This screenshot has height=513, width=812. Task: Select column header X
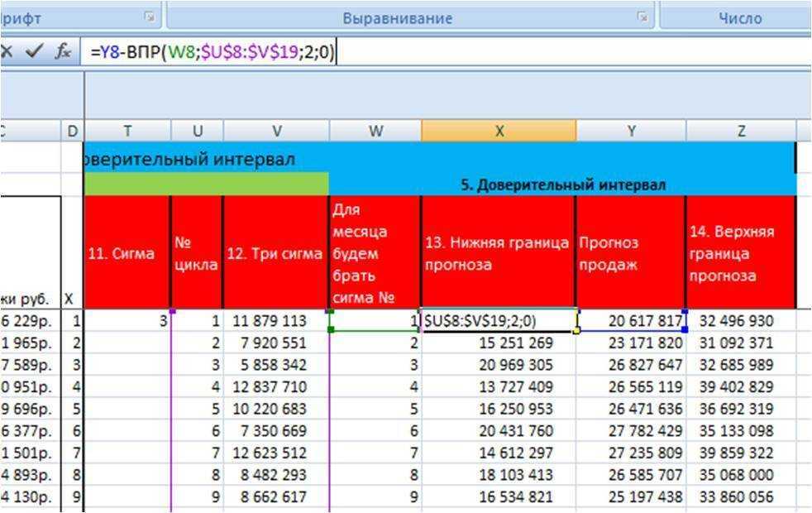click(x=499, y=131)
